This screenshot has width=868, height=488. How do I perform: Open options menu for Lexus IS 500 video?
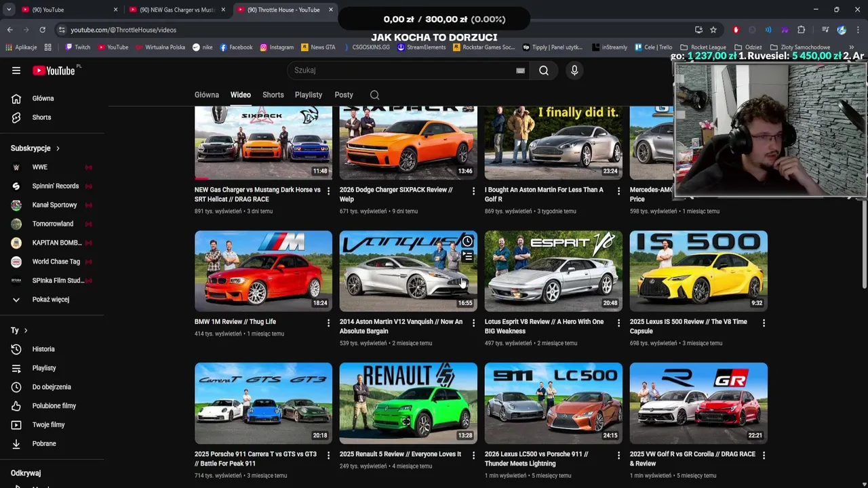(x=764, y=323)
